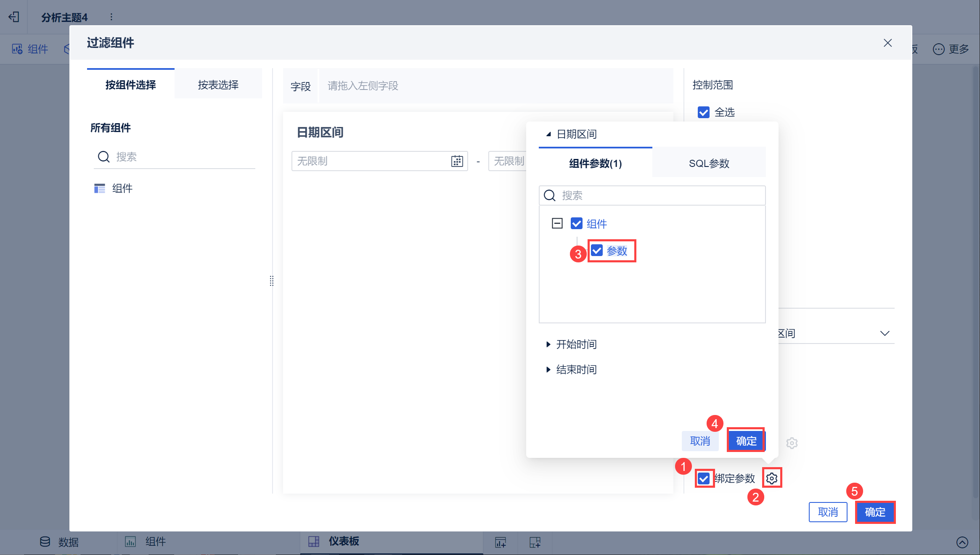Image resolution: width=980 pixels, height=555 pixels.
Task: Click the circled up-arrow icon at bottom right
Action: (x=962, y=542)
